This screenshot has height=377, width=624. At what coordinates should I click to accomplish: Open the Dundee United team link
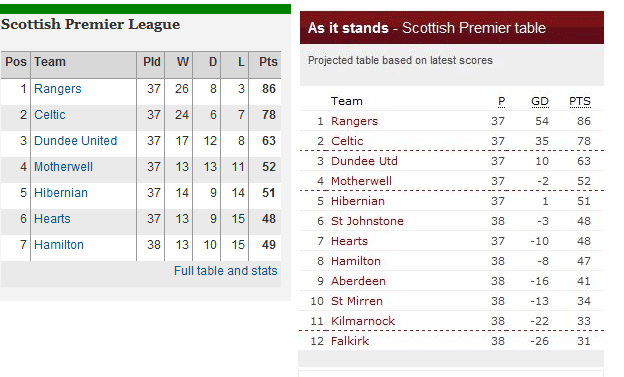pyautogui.click(x=76, y=141)
